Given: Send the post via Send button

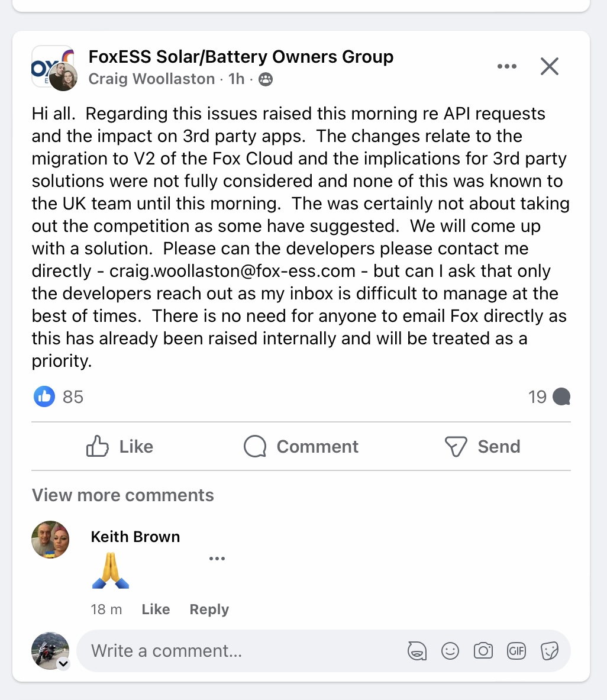Looking at the screenshot, I should pos(482,447).
